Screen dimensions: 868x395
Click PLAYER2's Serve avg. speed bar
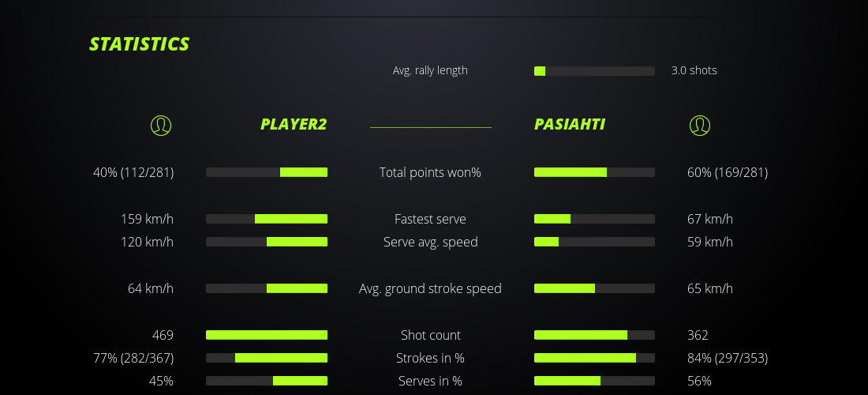tap(267, 242)
